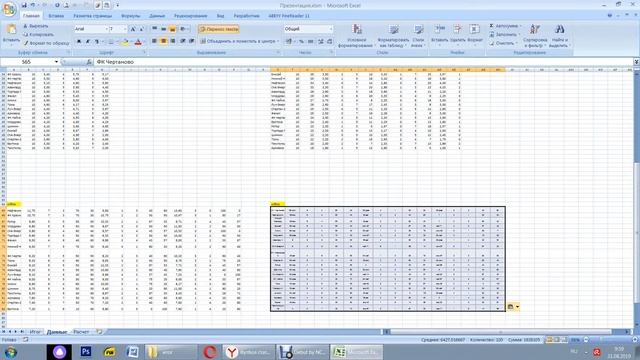This screenshot has width=640, height=360.
Task: Open Условное форматирование menu
Action: point(357,36)
